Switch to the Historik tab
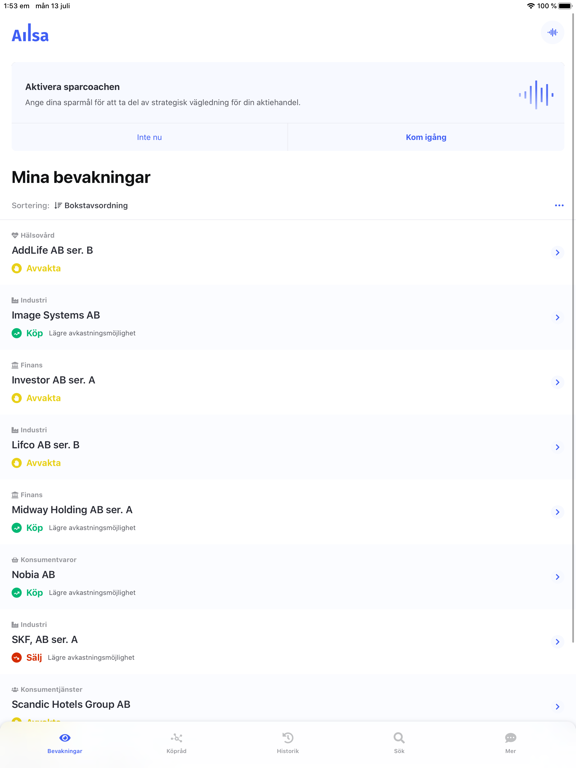 tap(288, 743)
